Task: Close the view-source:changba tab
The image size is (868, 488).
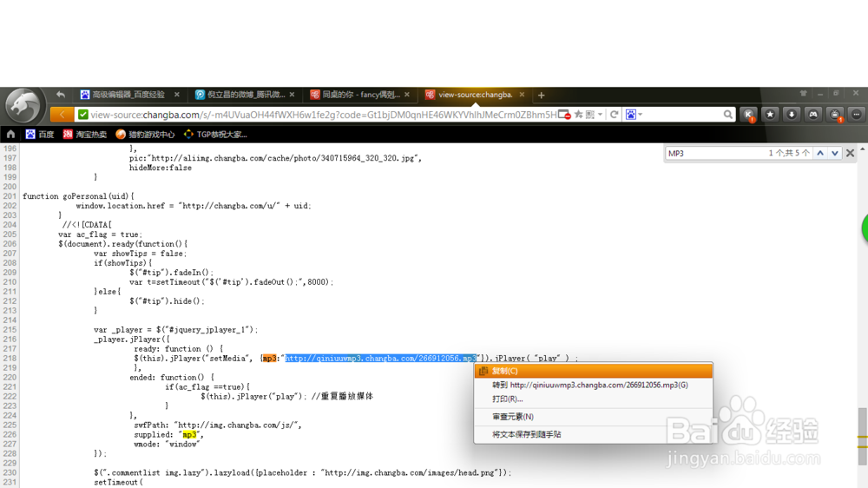Action: [522, 95]
